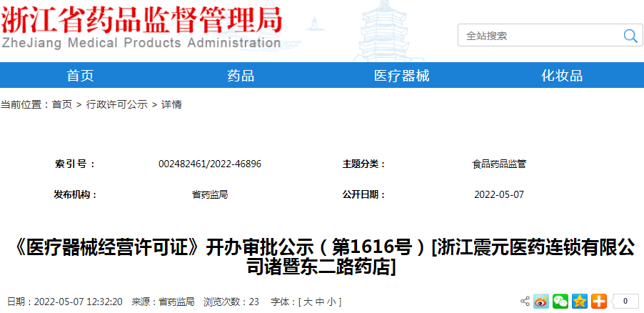Click the 索引号 label
This screenshot has width=644, height=313.
tap(75, 164)
